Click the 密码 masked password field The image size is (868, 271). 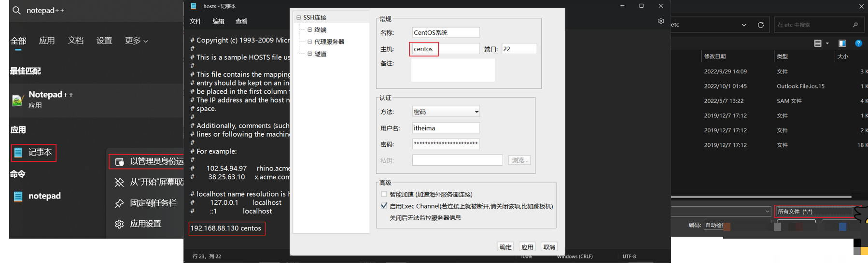pyautogui.click(x=446, y=144)
